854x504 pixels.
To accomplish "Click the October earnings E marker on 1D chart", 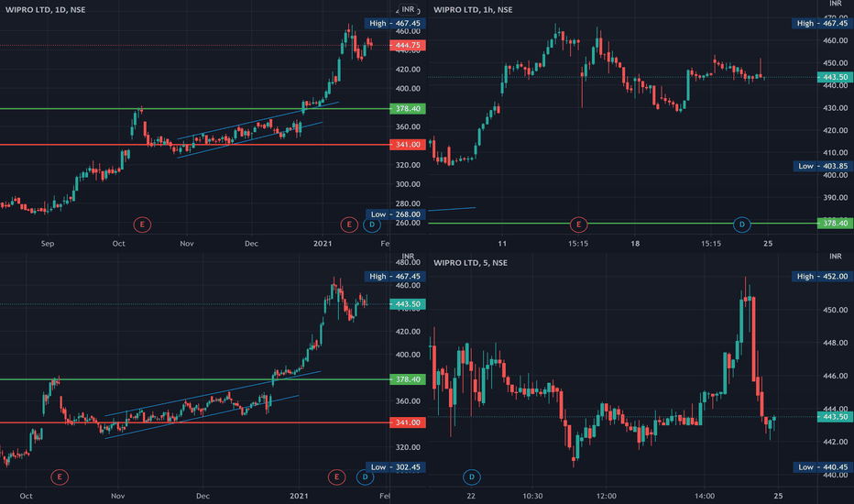I will 142,225.
